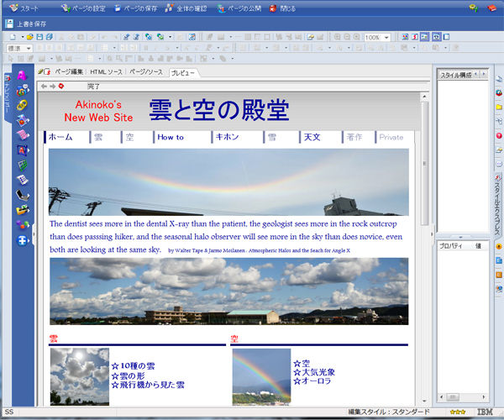This screenshot has width=504, height=420.
Task: Click the green grid layout sidebar icon
Action: (x=23, y=165)
